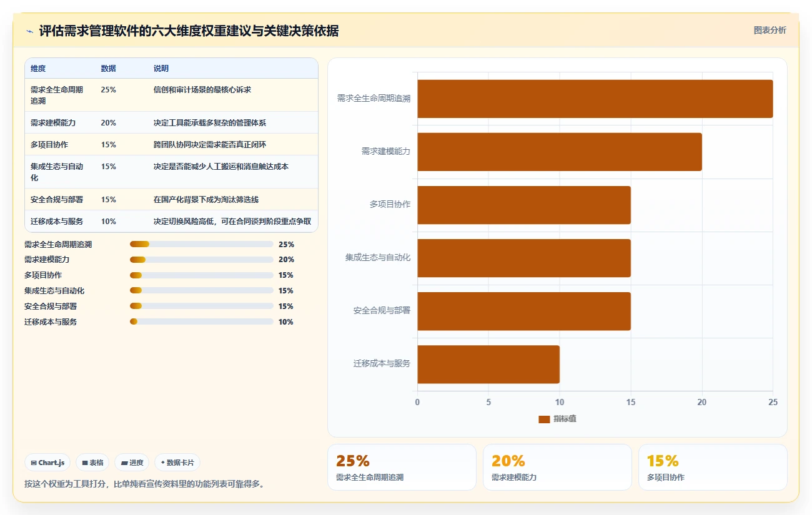Click the 集成生态与自动化 progress bar

click(x=201, y=291)
